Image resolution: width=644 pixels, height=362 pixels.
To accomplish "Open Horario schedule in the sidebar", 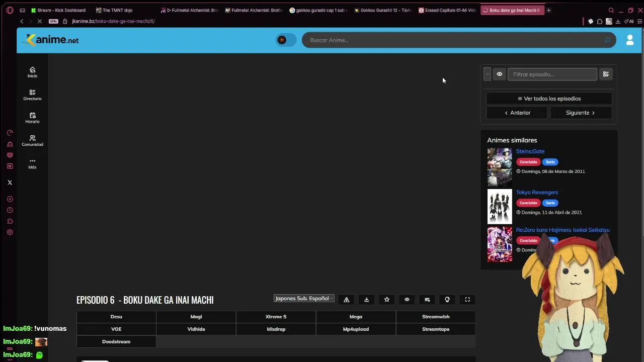I will point(32,118).
